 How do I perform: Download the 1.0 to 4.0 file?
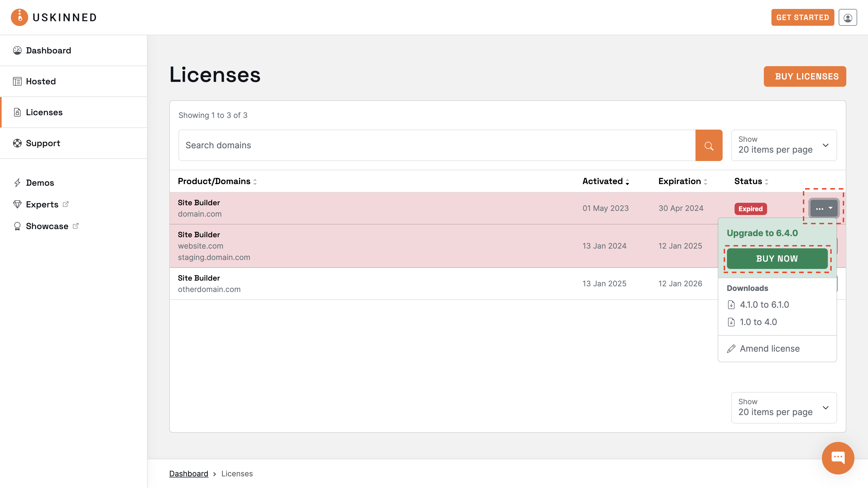(x=758, y=322)
